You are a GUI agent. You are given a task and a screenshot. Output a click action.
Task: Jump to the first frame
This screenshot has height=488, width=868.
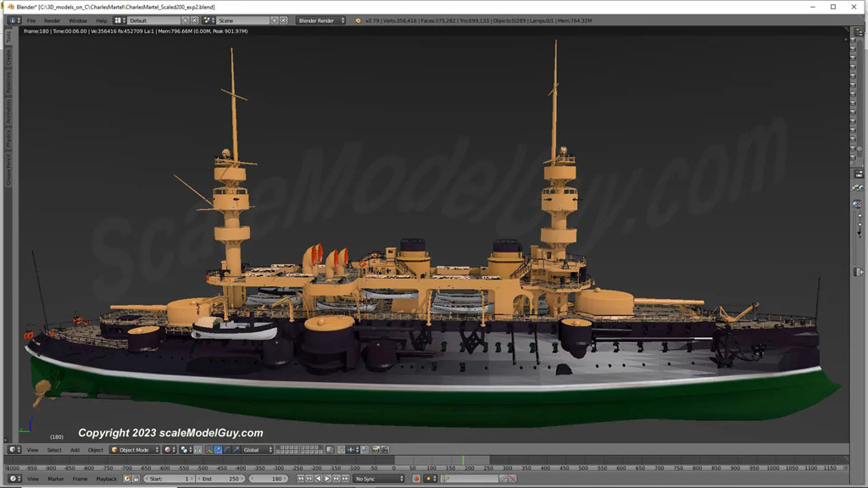301,479
